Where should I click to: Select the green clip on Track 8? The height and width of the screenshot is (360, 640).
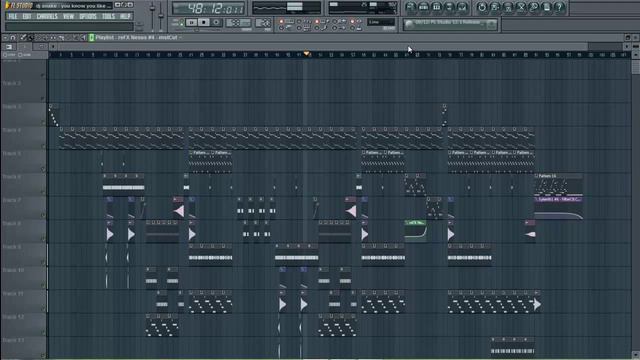416,231
